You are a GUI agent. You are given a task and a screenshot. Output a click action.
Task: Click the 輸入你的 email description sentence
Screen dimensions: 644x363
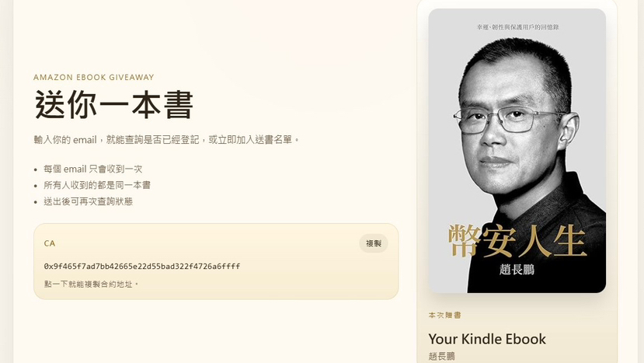166,140
